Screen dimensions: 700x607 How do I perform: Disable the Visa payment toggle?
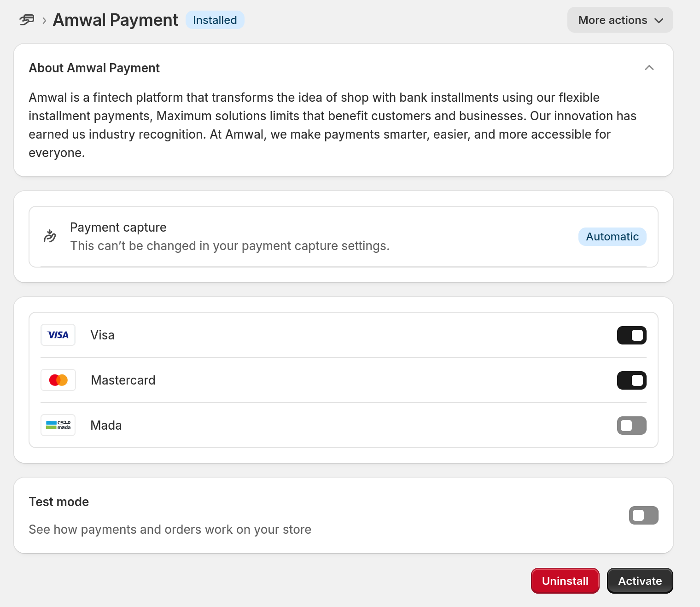632,335
